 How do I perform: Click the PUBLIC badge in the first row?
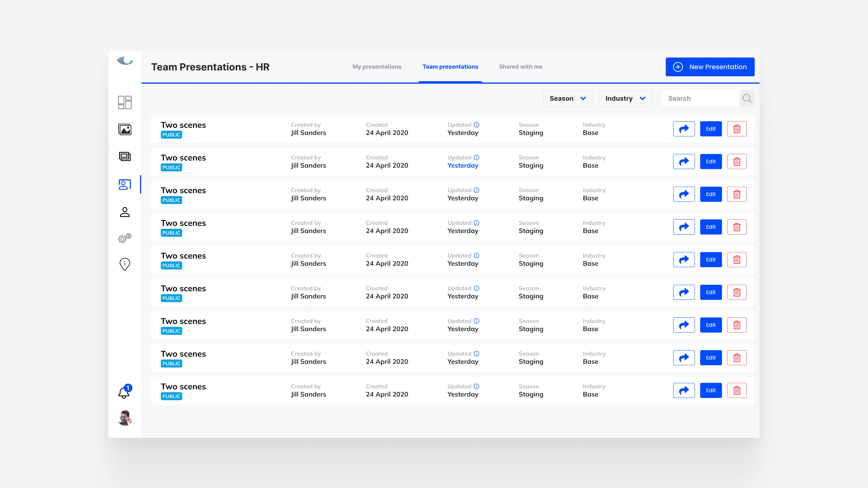[171, 135]
